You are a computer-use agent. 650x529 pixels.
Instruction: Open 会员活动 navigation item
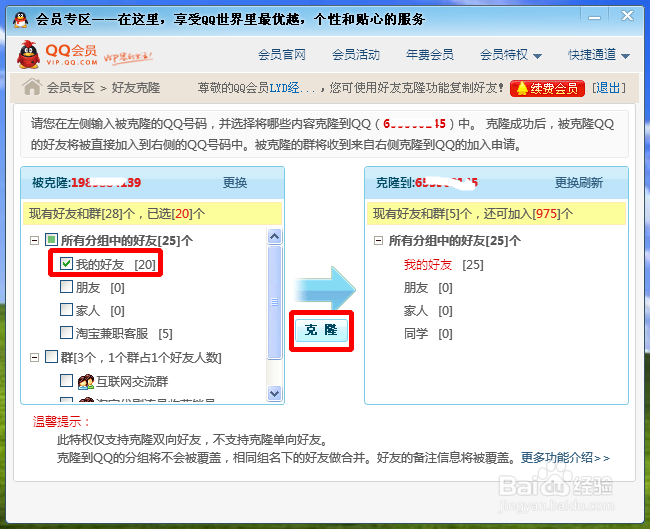coord(356,55)
